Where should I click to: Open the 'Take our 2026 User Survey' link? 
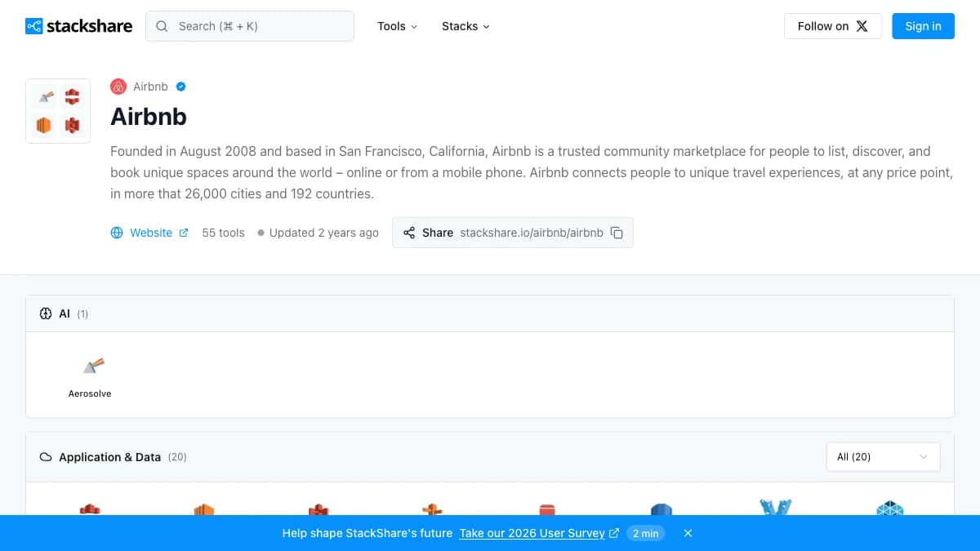coord(539,533)
